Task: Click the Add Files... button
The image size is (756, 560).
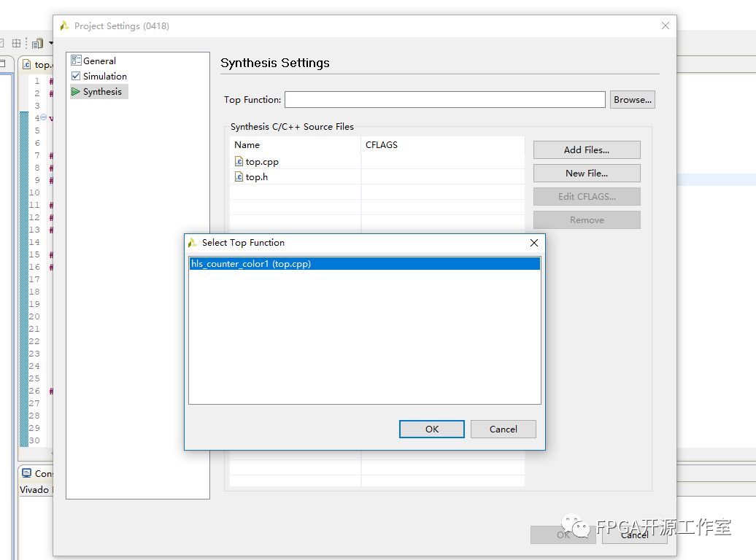Action: coord(586,149)
